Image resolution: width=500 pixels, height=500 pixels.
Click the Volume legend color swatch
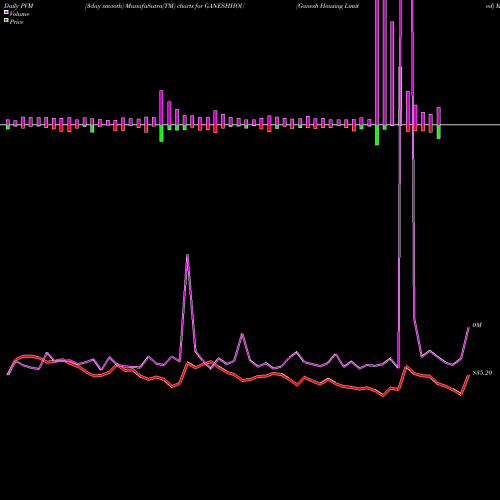(6, 12)
